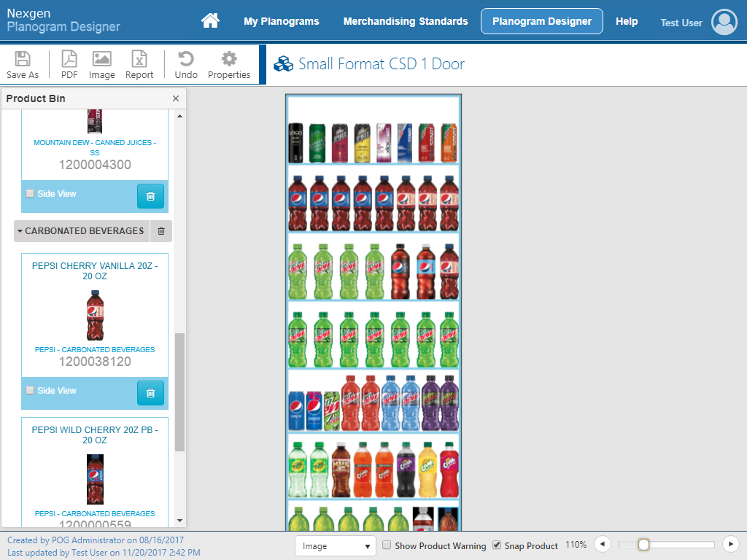Delete the Carbonated Beverages group with its trash icon
Screen dimensions: 747x560
point(161,231)
